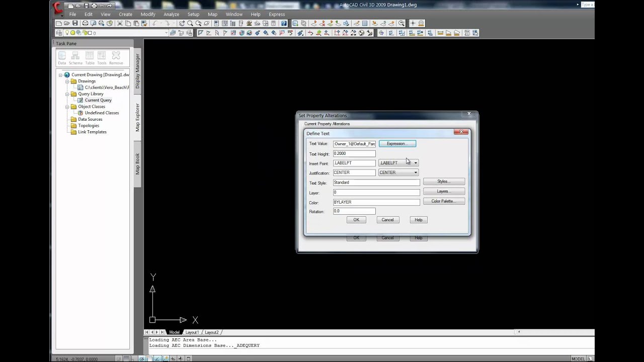Click the Remove icon in Task Pane
The height and width of the screenshot is (362, 644).
tap(116, 58)
